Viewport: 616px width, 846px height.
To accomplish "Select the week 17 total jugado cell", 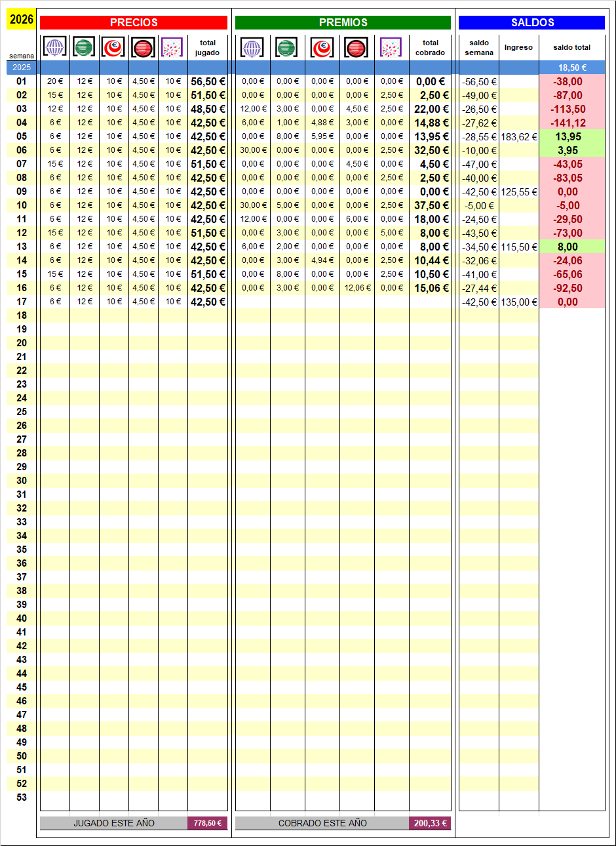I will [x=208, y=302].
